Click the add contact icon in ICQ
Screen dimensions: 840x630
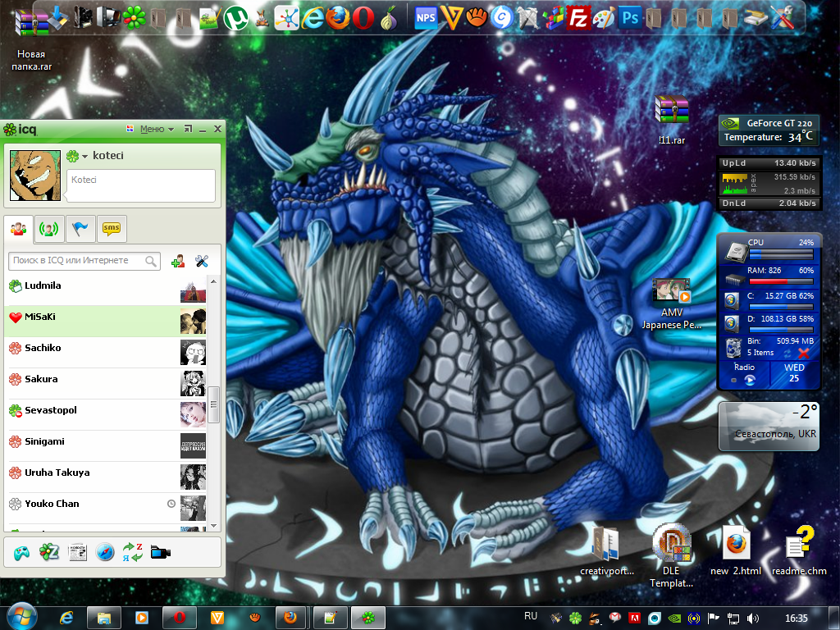click(x=178, y=261)
